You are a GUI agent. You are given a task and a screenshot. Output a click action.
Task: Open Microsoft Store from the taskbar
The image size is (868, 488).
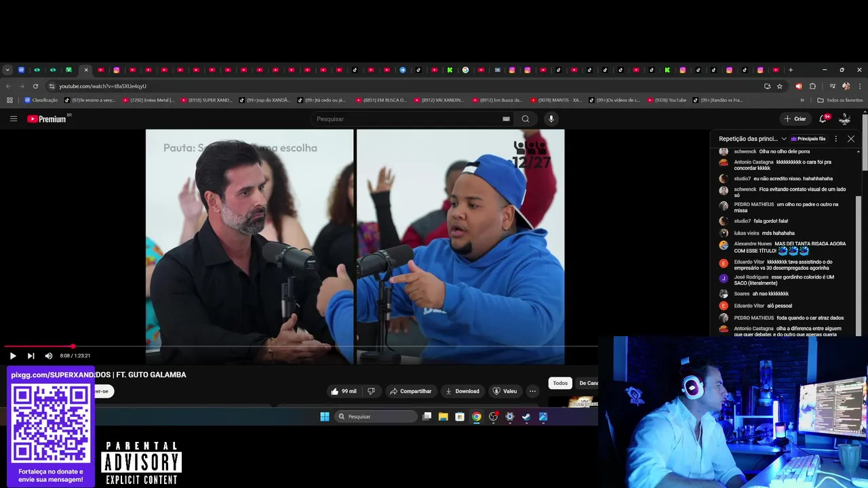coord(460,417)
